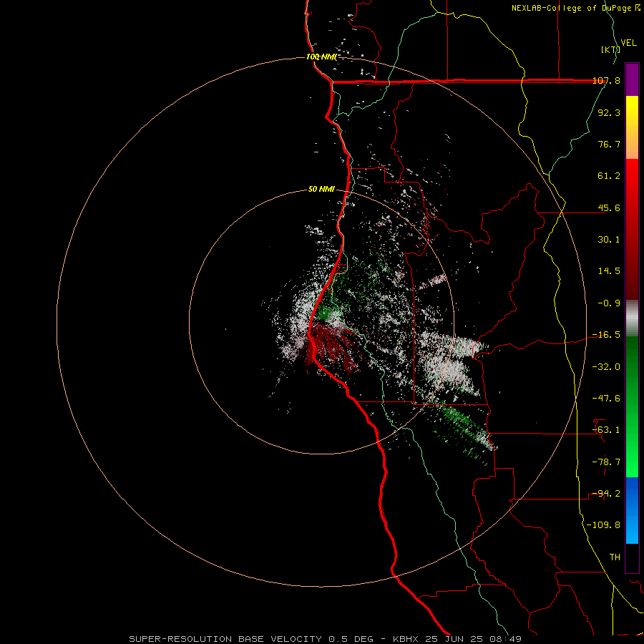Click the 50 NMI range ring label
Viewport: 644px width, 644px height.
point(321,190)
